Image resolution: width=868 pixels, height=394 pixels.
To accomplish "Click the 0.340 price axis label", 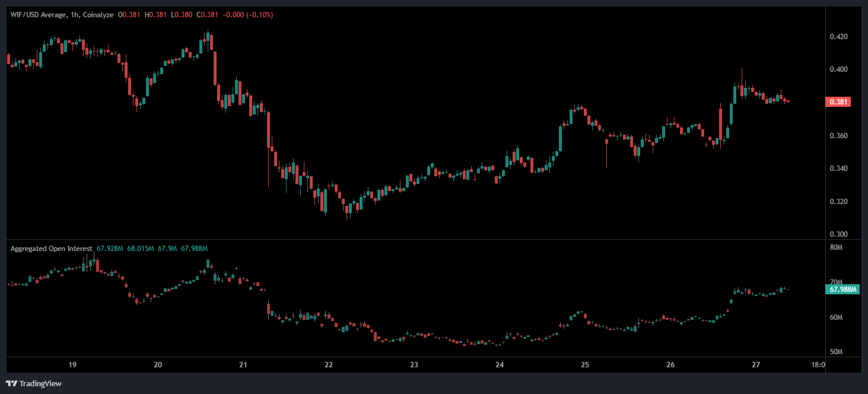I will point(838,169).
